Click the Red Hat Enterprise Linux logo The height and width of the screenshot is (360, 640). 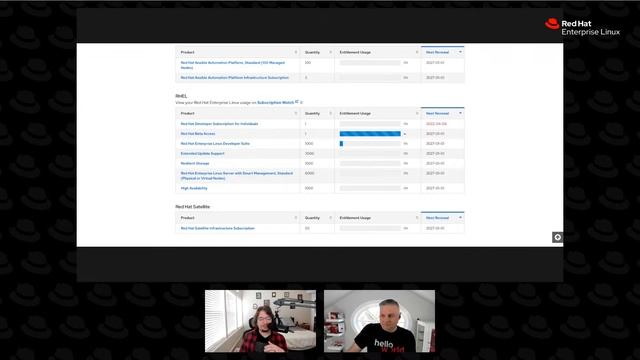click(x=582, y=27)
